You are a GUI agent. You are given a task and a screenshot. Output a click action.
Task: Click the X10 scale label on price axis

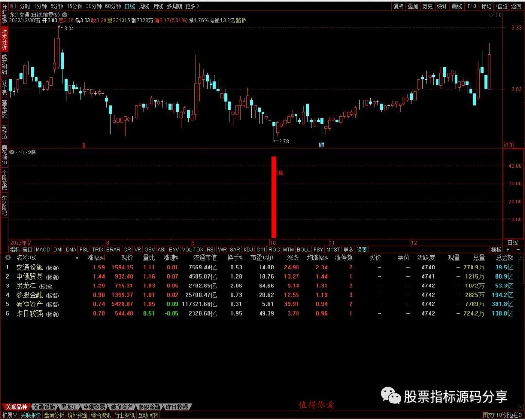click(508, 145)
